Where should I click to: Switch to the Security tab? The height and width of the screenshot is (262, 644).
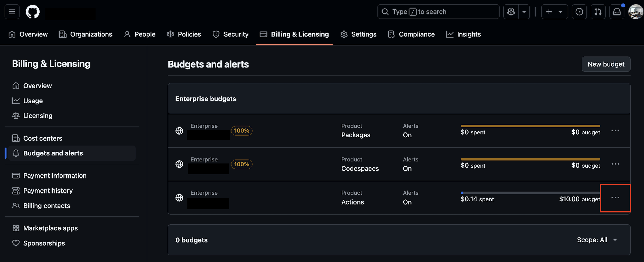(x=230, y=34)
